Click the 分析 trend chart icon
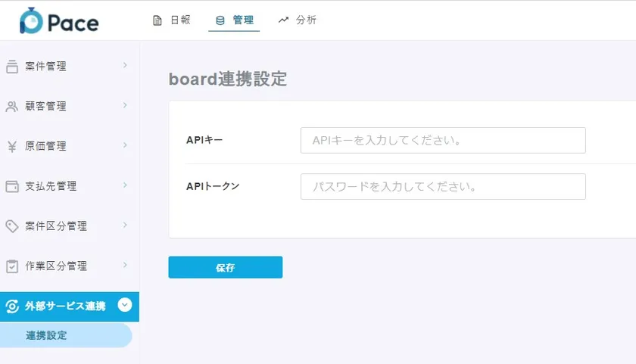 [x=283, y=20]
